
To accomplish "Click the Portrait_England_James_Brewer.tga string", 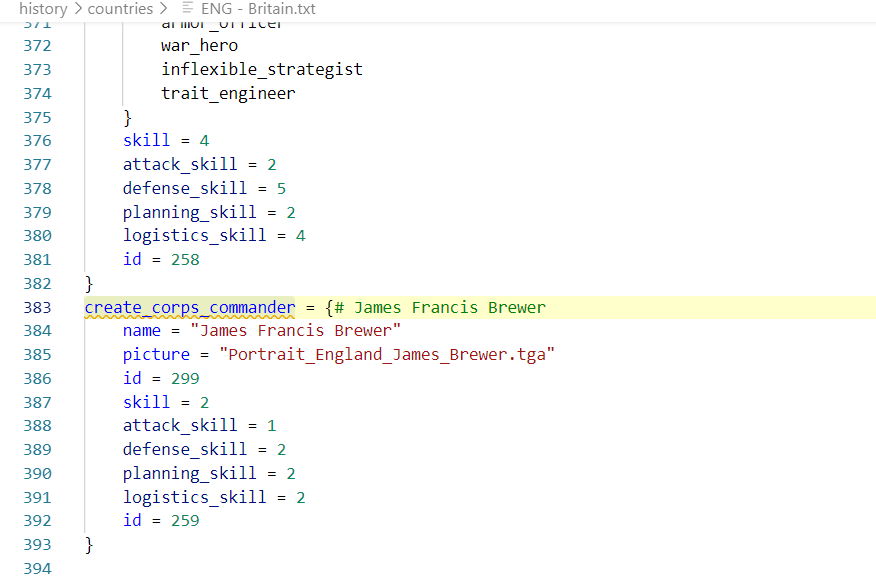I will tap(387, 355).
